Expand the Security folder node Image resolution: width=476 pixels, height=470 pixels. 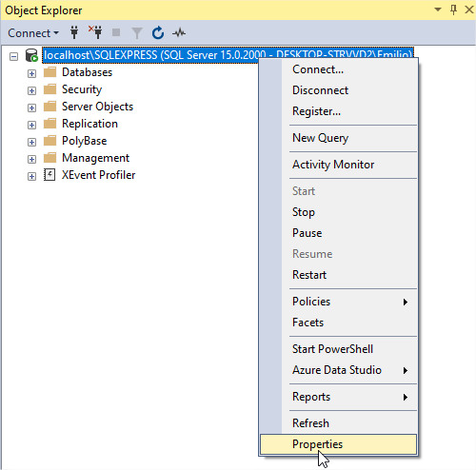coord(31,90)
